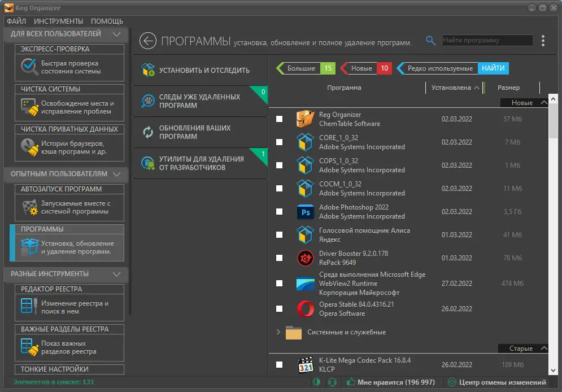Tick the checkbox for COCM_1_0_32
562x392 pixels.
tap(279, 189)
